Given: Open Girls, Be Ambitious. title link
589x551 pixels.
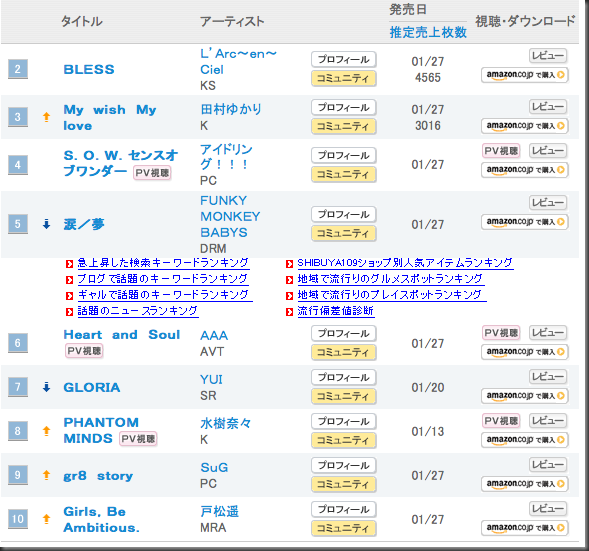Looking at the screenshot, I should (x=101, y=519).
